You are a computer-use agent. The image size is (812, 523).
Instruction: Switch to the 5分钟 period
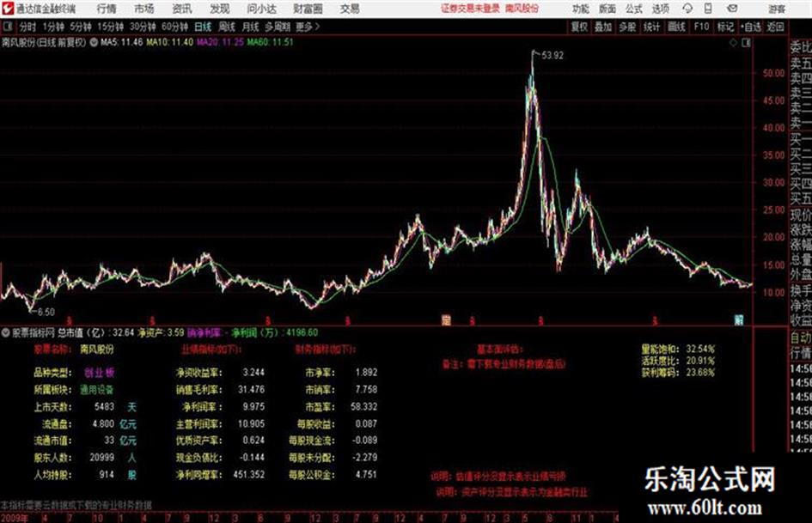pyautogui.click(x=81, y=27)
